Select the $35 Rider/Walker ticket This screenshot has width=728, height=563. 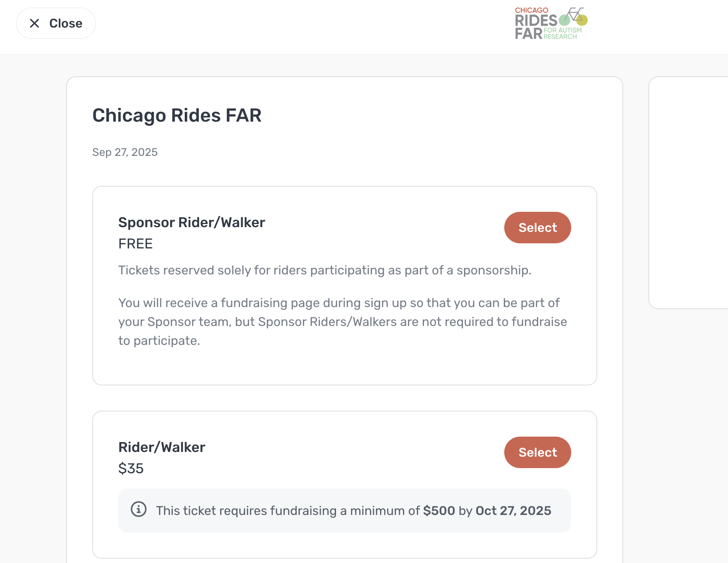click(537, 452)
